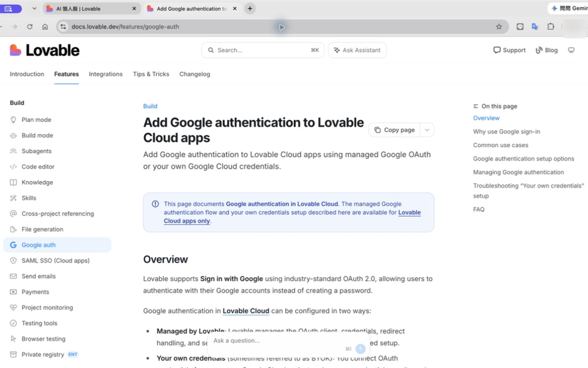Open the Changelog tab

[x=195, y=74]
